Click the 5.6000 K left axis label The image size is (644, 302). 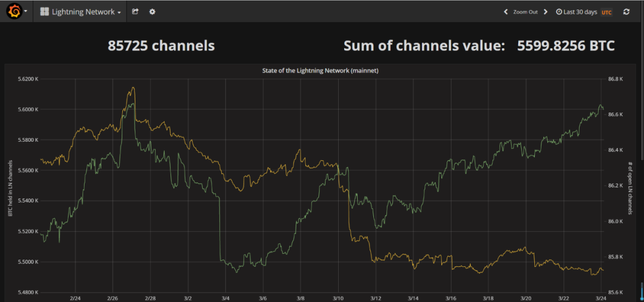click(29, 110)
